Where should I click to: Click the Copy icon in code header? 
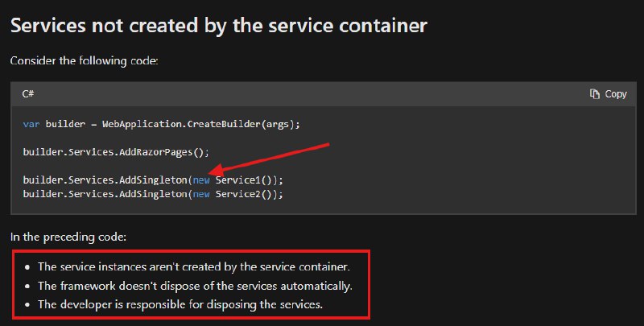click(x=594, y=94)
